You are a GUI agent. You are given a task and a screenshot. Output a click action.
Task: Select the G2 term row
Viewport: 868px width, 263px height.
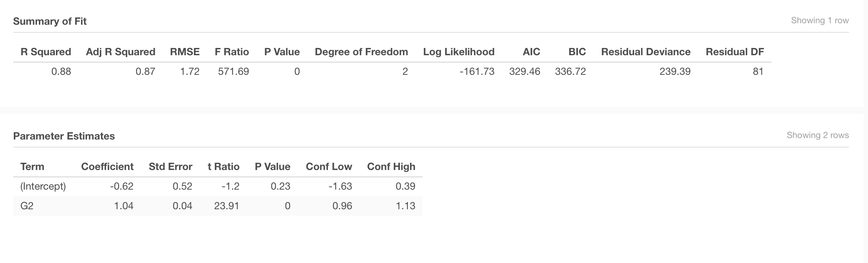coord(218,206)
